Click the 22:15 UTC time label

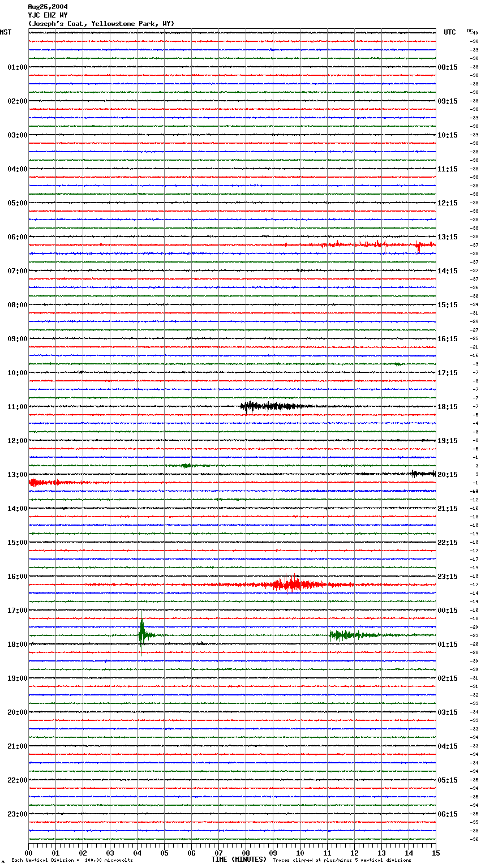pyautogui.click(x=448, y=543)
